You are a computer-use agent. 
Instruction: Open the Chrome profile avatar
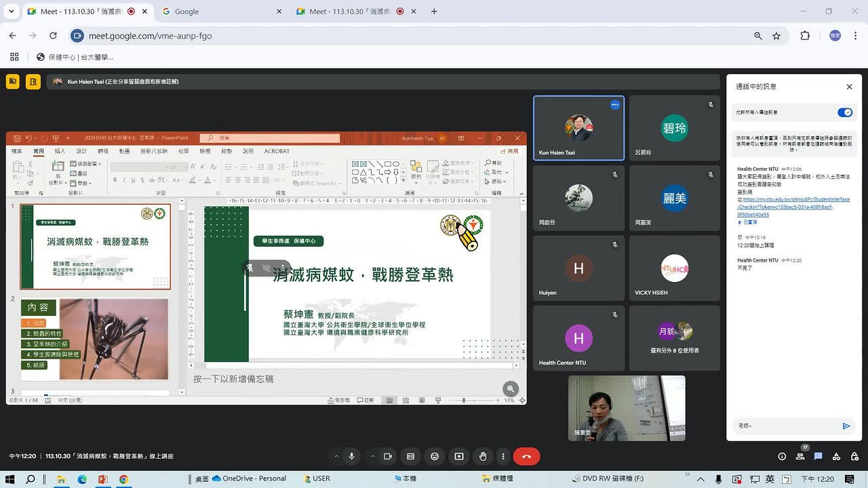pyautogui.click(x=835, y=36)
